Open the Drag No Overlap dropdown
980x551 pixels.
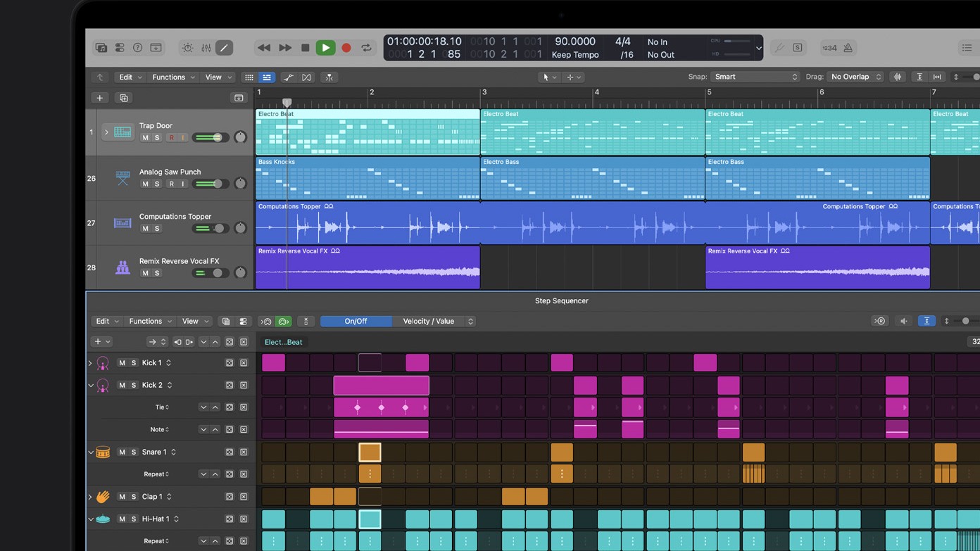click(x=855, y=77)
